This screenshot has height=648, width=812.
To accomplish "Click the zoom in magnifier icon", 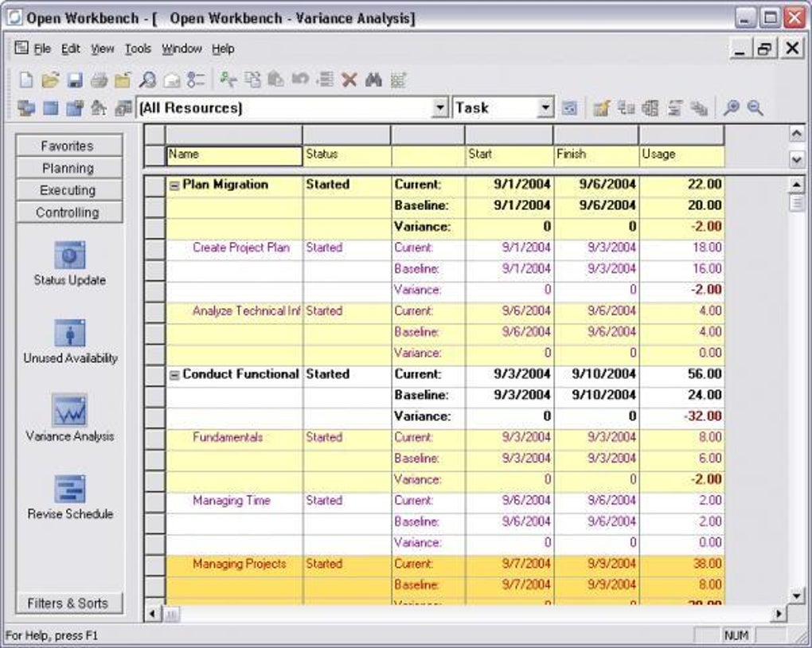I will 732,107.
